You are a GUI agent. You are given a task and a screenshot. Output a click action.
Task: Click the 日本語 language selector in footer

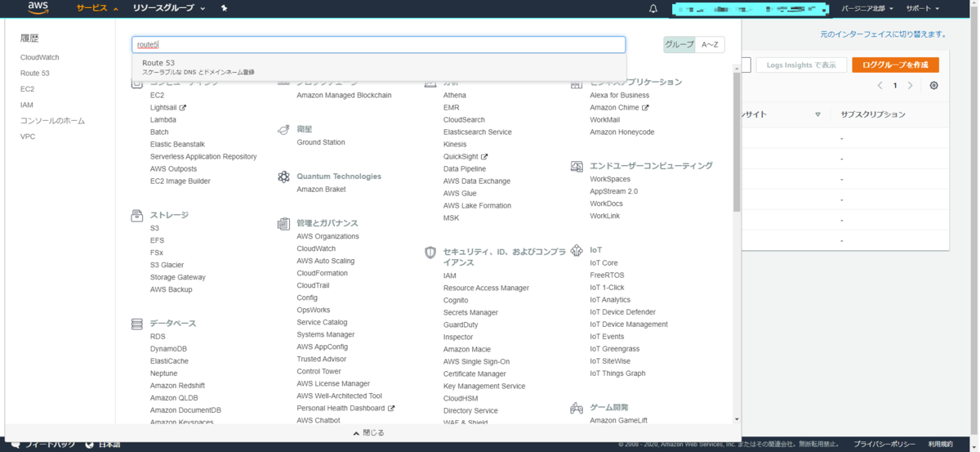coord(109,444)
